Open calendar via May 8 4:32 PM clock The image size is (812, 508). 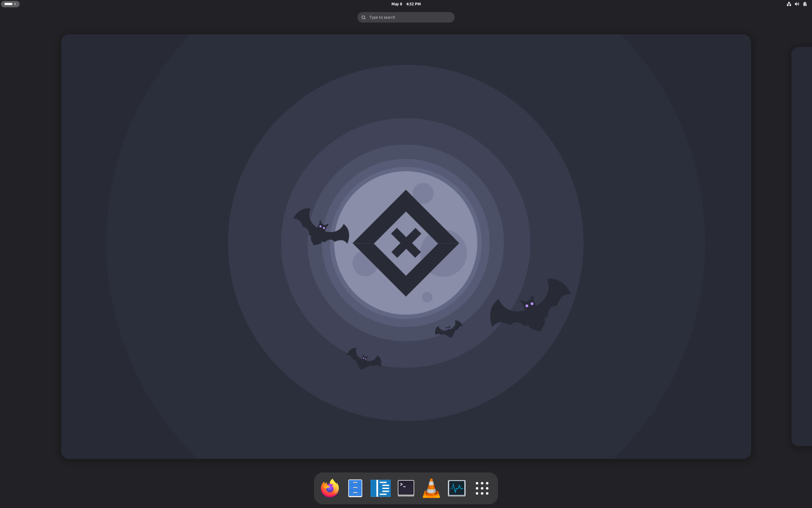(x=406, y=4)
